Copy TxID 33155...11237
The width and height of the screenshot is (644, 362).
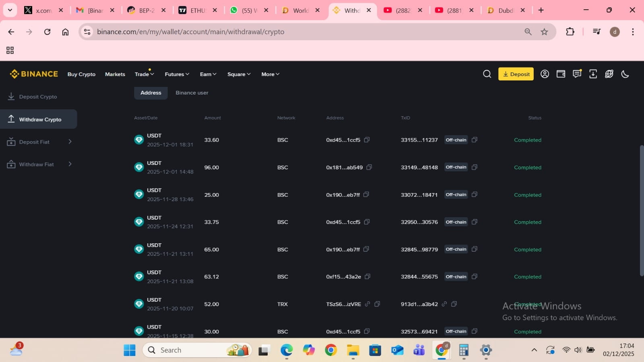[475, 140]
